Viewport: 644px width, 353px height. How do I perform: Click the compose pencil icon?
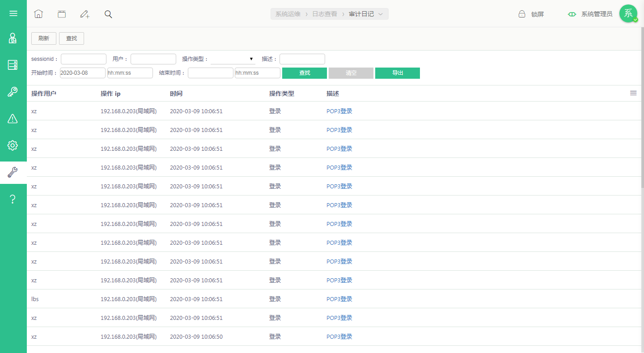point(85,14)
